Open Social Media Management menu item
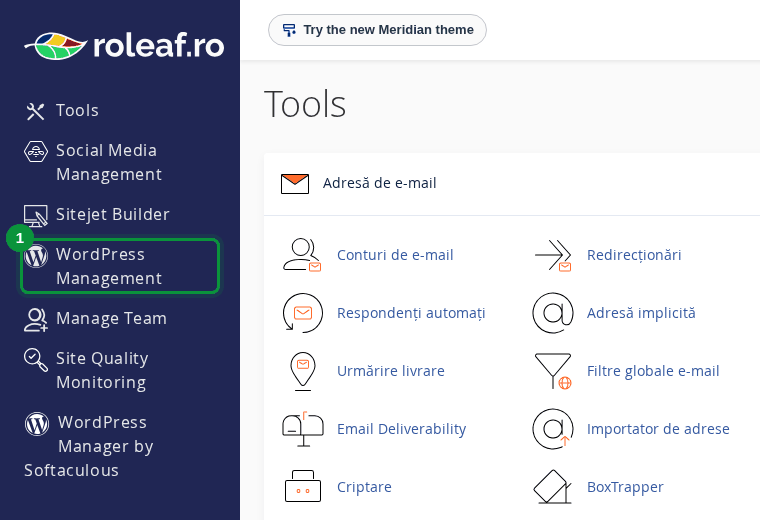The height and width of the screenshot is (520, 760). point(109,162)
